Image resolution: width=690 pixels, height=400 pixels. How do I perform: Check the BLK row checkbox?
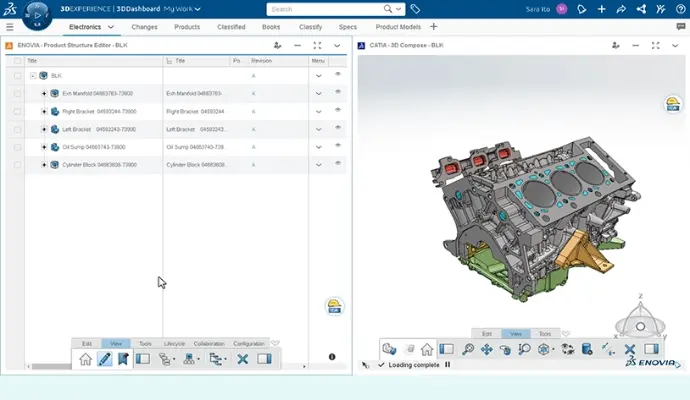[x=18, y=76]
